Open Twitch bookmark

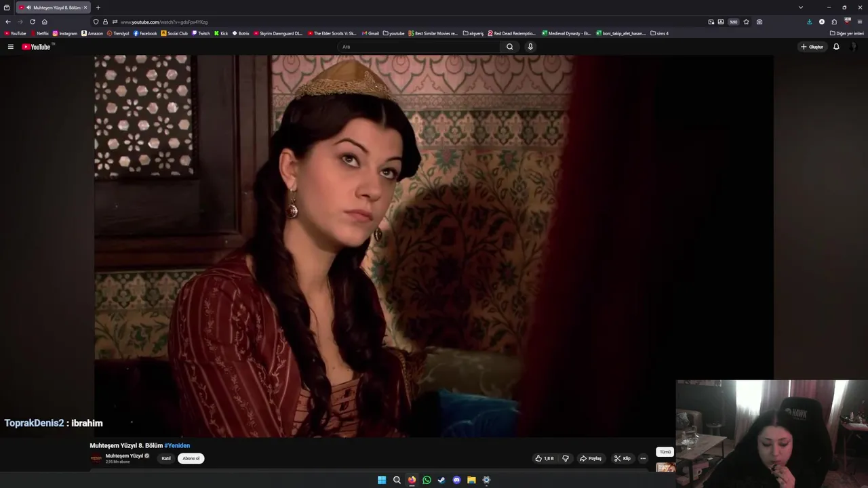click(201, 33)
